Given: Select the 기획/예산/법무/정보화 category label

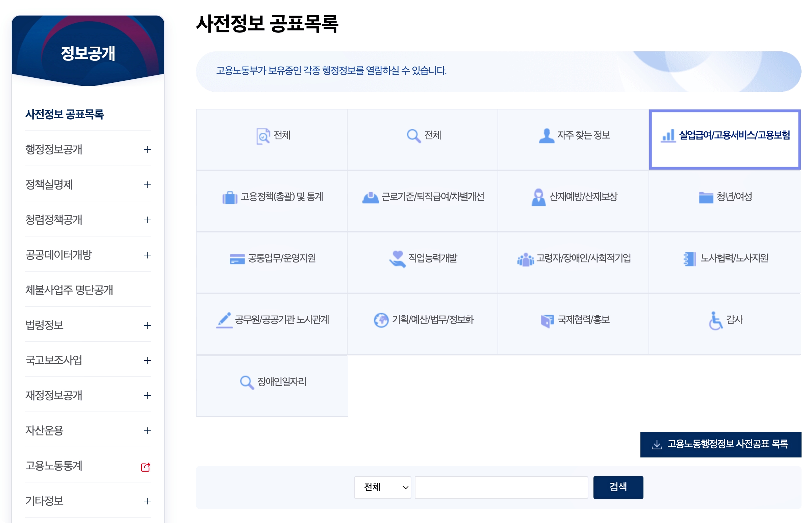Looking at the screenshot, I should [x=432, y=320].
